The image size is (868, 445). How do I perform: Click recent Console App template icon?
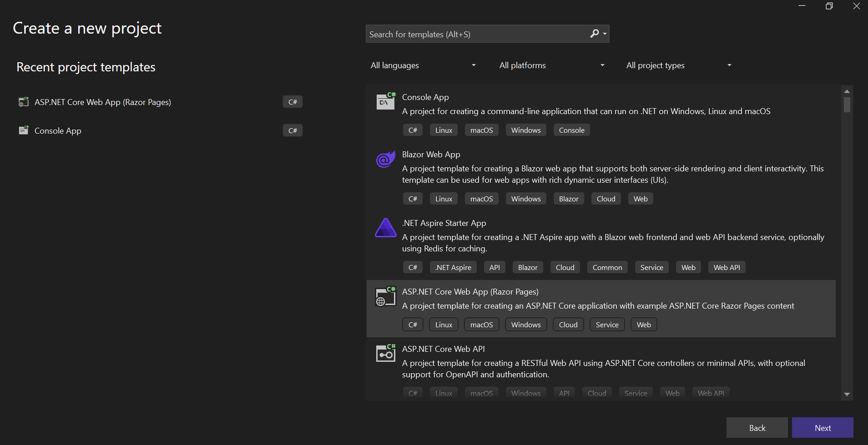(23, 130)
